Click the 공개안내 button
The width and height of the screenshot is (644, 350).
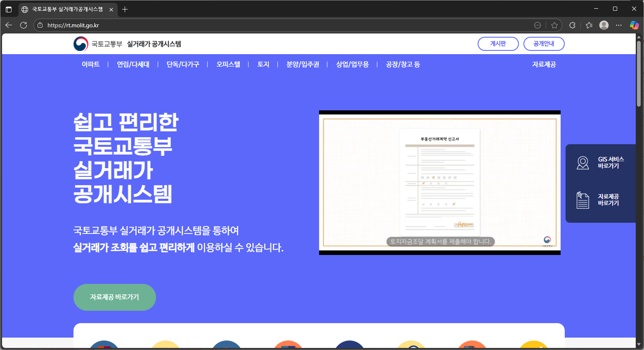click(544, 44)
